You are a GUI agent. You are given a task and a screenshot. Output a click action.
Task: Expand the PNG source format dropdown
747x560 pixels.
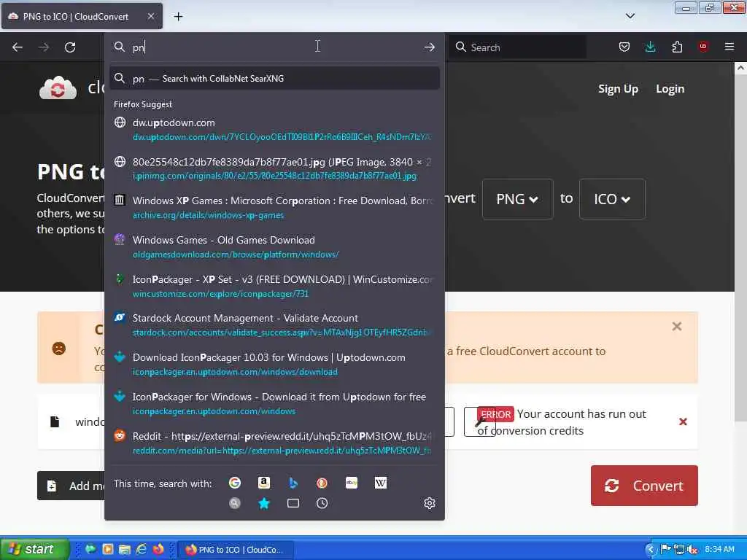click(x=517, y=199)
